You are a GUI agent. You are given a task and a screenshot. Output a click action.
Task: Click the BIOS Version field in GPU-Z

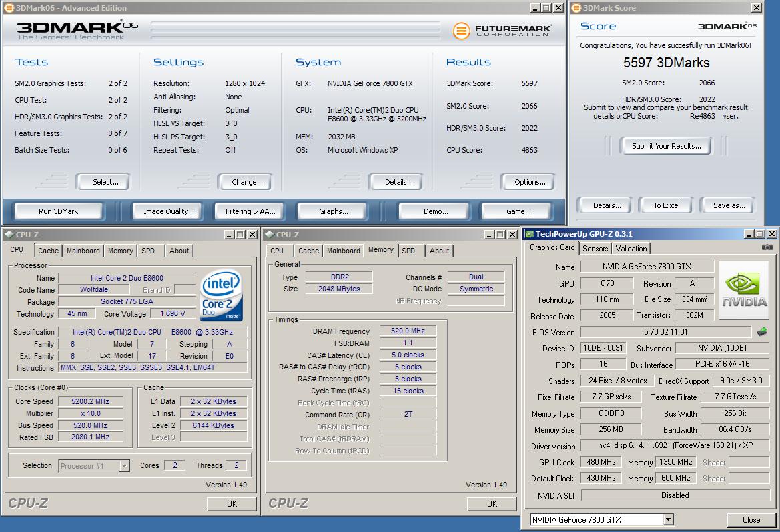point(666,331)
